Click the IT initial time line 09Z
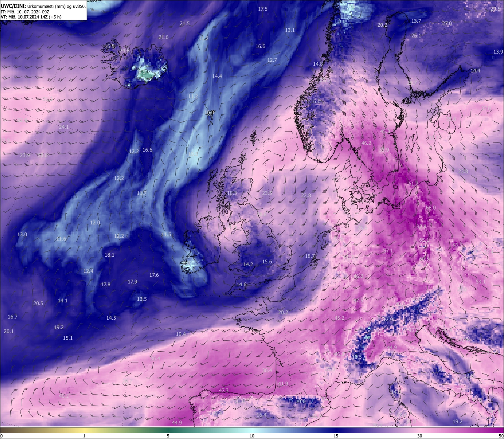 click(25, 11)
